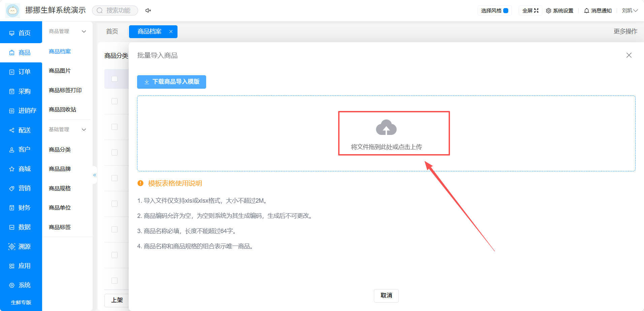This screenshot has height=311, width=644.
Task: Tick the header checkbox in product table
Action: [115, 79]
